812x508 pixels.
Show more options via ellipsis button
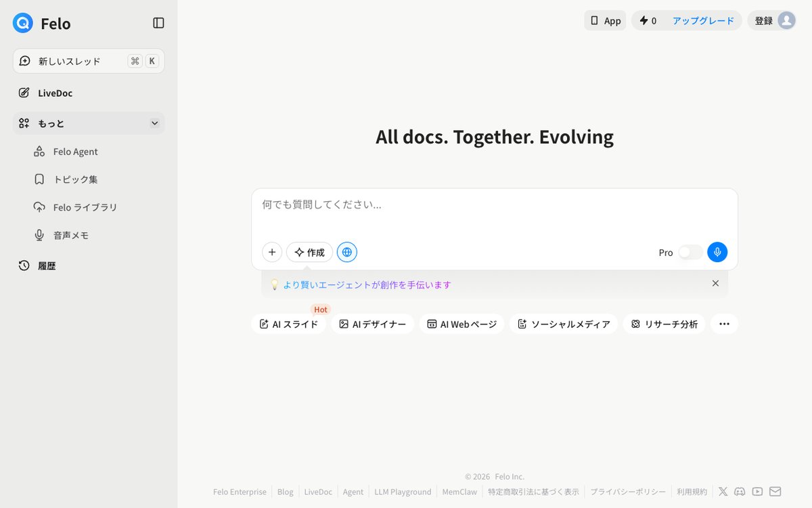coord(724,324)
